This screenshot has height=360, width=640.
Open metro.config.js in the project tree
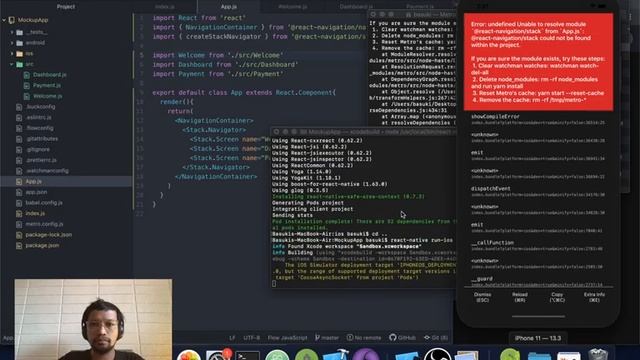coord(44,224)
